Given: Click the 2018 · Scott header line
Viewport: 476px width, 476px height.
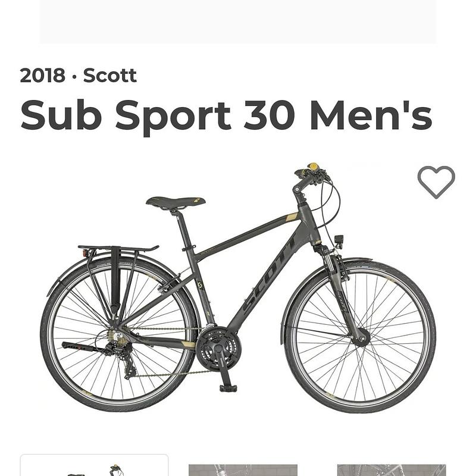Looking at the screenshot, I should click(77, 76).
